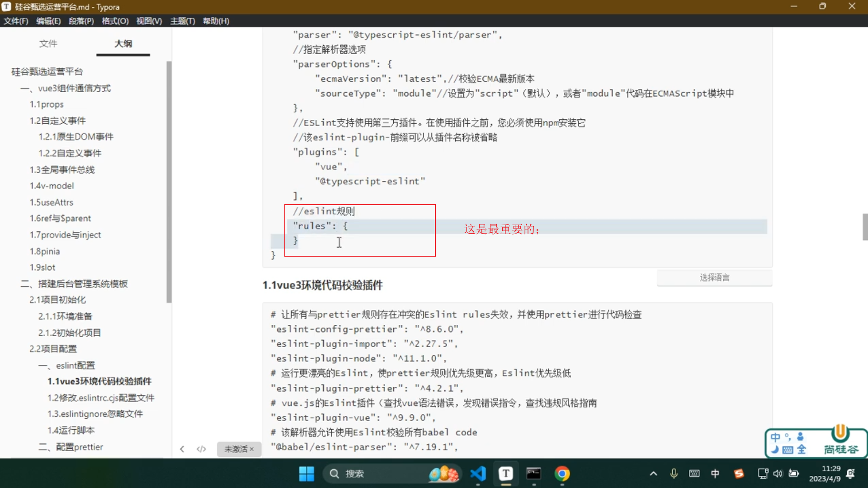Click the 选择语言 code language field
868x488 pixels.
click(714, 277)
